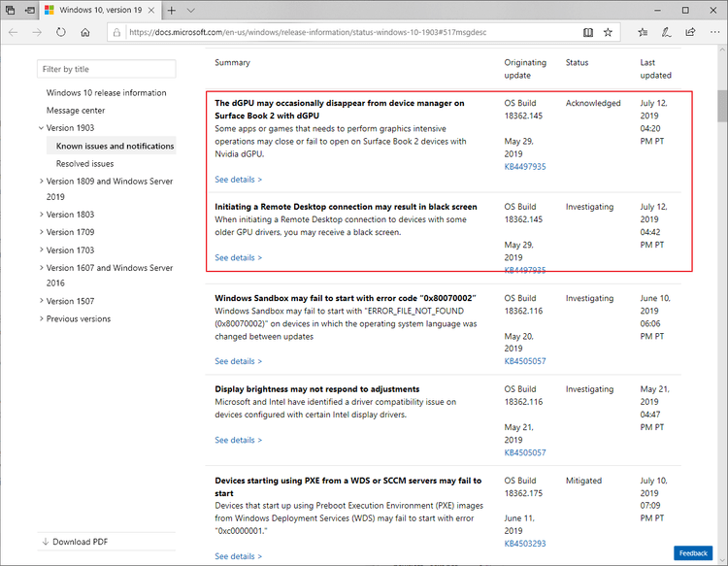Collapse the Version 1903 node
This screenshot has height=566, width=728.
click(x=41, y=128)
